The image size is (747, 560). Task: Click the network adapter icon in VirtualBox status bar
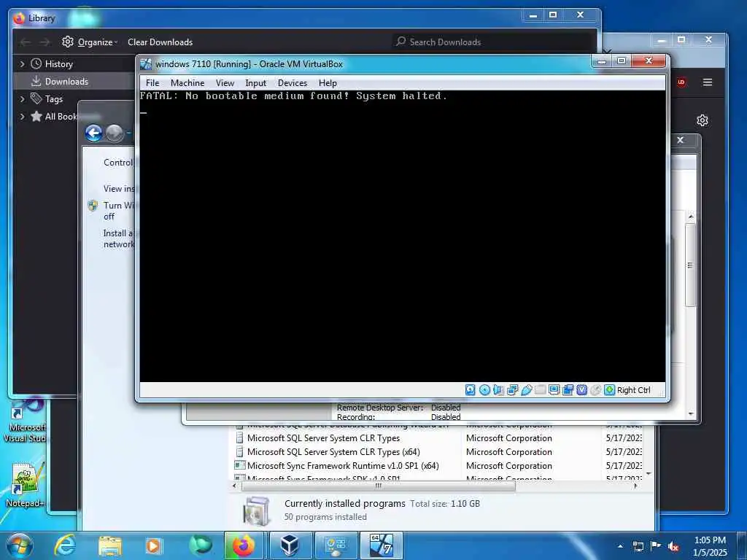[513, 390]
